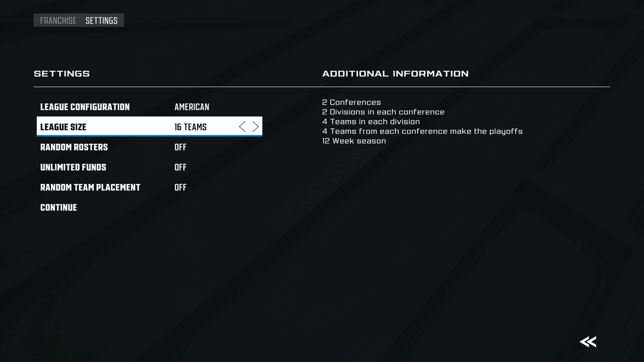
Task: Open the Franchise breadcrumb tab
Action: [x=58, y=20]
